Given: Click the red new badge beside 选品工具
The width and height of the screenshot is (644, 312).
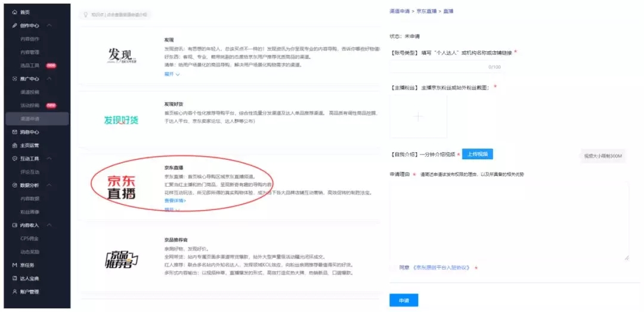Looking at the screenshot, I should [x=51, y=66].
